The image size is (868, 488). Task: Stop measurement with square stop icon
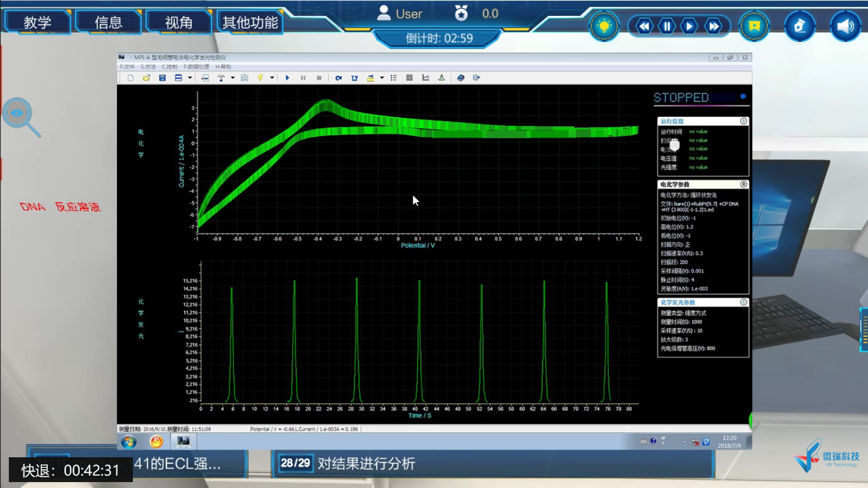click(319, 78)
